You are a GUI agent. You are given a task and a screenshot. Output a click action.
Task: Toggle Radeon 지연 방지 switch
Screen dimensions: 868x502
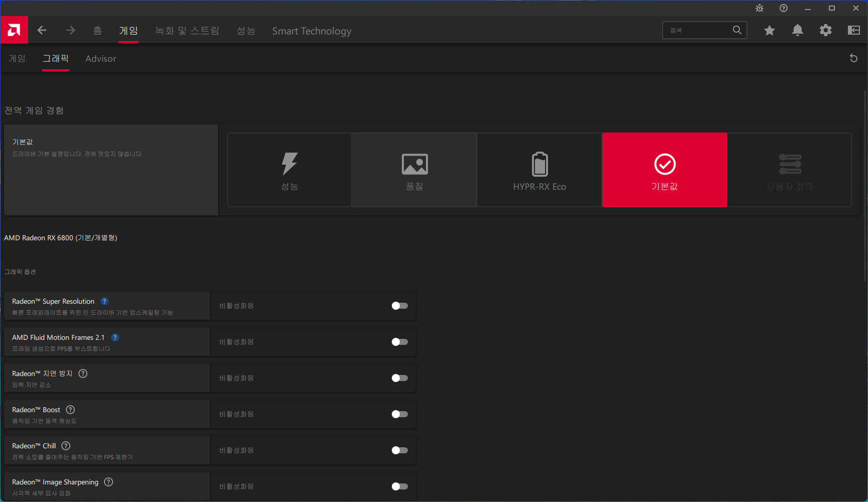click(x=400, y=378)
